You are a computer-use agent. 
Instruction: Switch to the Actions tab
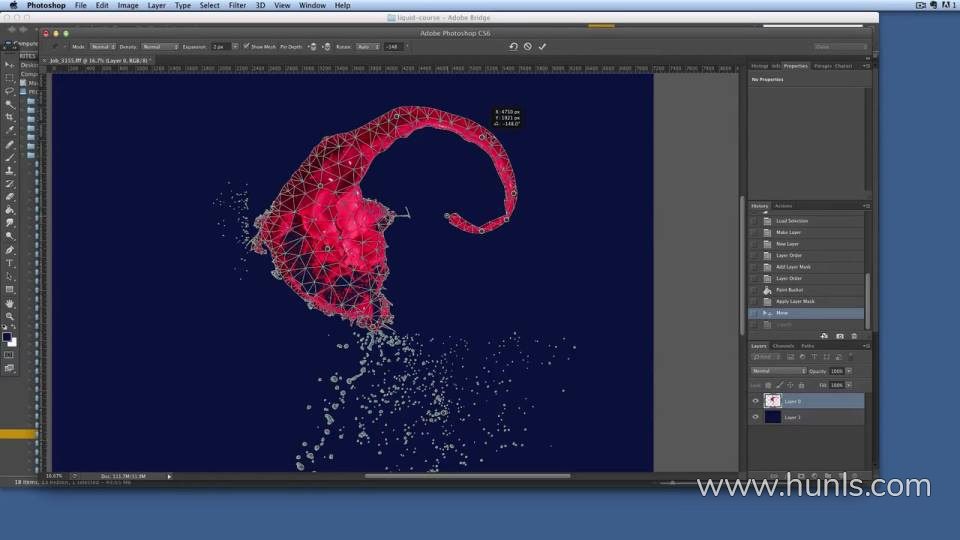783,206
